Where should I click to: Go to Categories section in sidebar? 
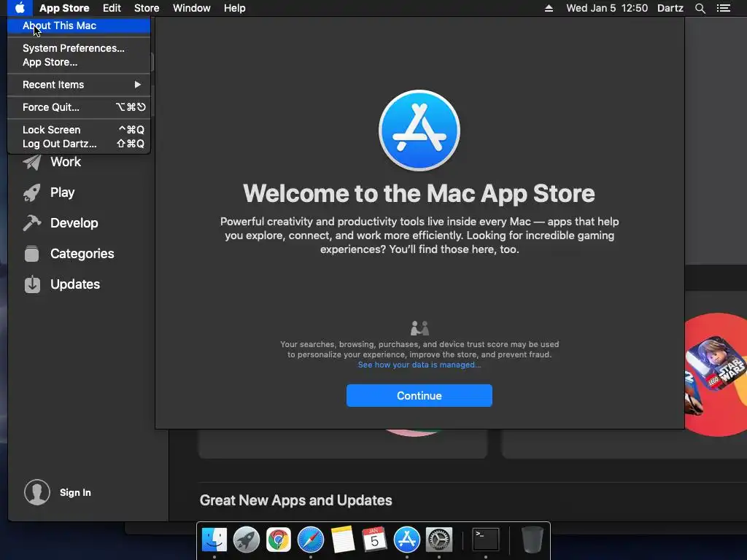point(82,253)
